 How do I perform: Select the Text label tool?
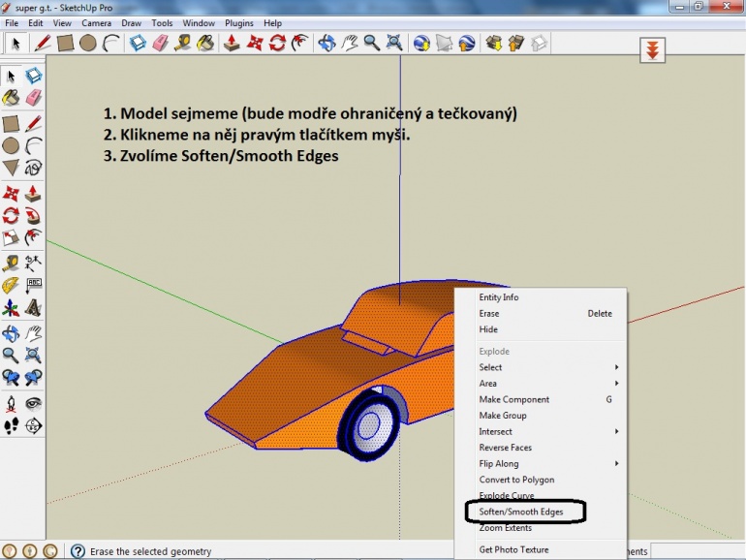click(33, 285)
